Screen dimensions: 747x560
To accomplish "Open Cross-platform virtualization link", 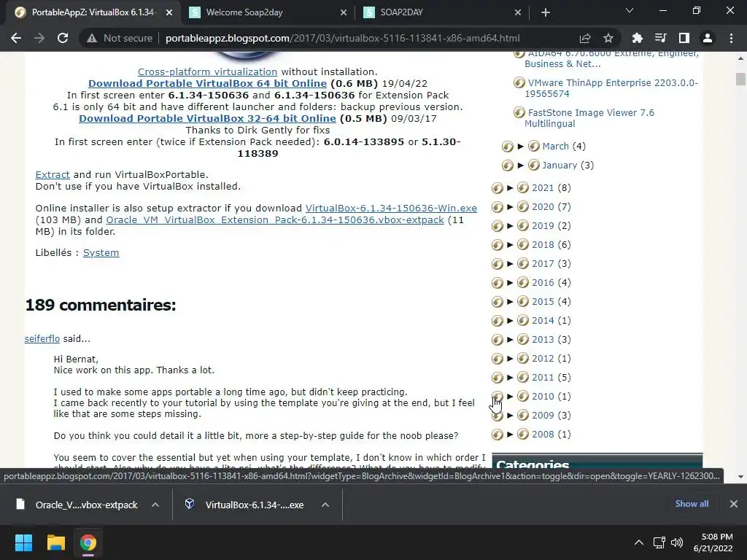I will click(207, 71).
